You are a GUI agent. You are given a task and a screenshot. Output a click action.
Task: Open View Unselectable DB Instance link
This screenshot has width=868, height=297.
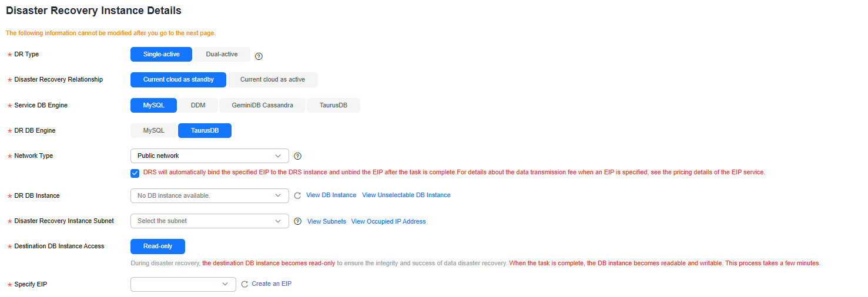point(406,195)
